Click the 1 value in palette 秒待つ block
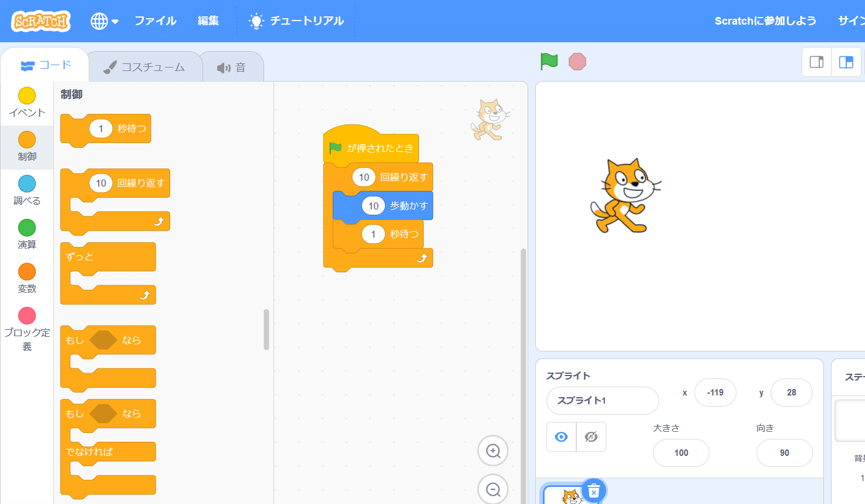This screenshot has height=504, width=865. [x=101, y=128]
